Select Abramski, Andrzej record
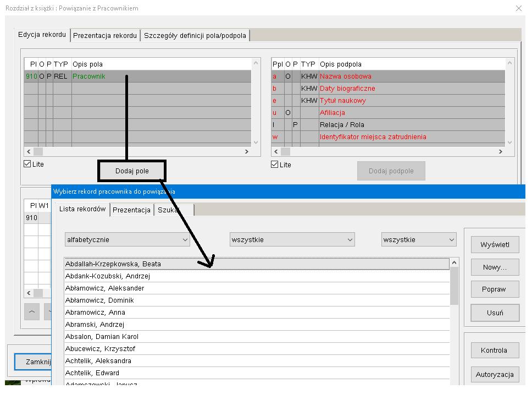532x394 pixels. tap(257, 325)
